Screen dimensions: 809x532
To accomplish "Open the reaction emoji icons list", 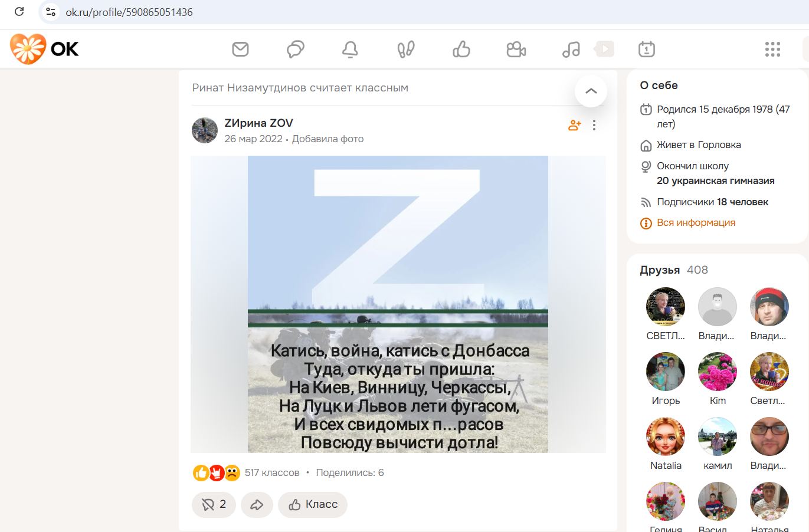I will [217, 472].
